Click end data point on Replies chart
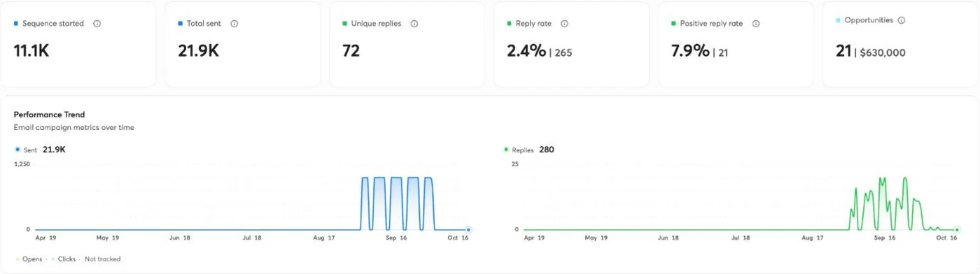This screenshot has height=274, width=980. (957, 229)
